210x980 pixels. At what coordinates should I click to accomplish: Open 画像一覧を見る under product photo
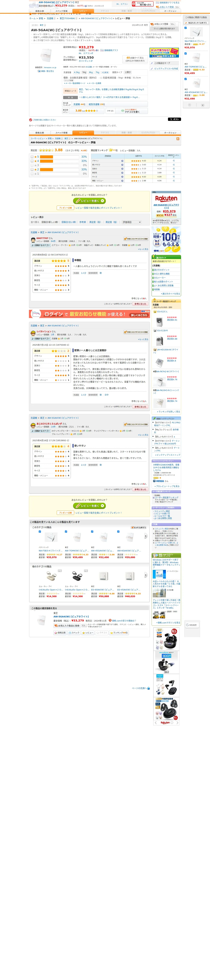tap(46, 71)
